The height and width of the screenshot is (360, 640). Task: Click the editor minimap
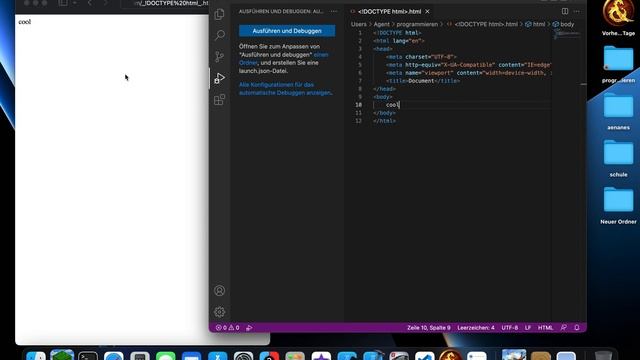click(566, 34)
